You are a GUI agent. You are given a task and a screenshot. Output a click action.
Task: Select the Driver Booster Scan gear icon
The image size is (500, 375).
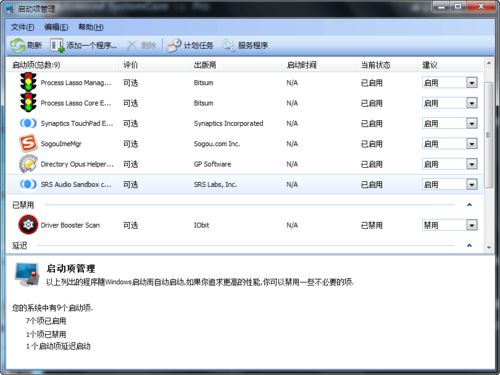click(28, 225)
